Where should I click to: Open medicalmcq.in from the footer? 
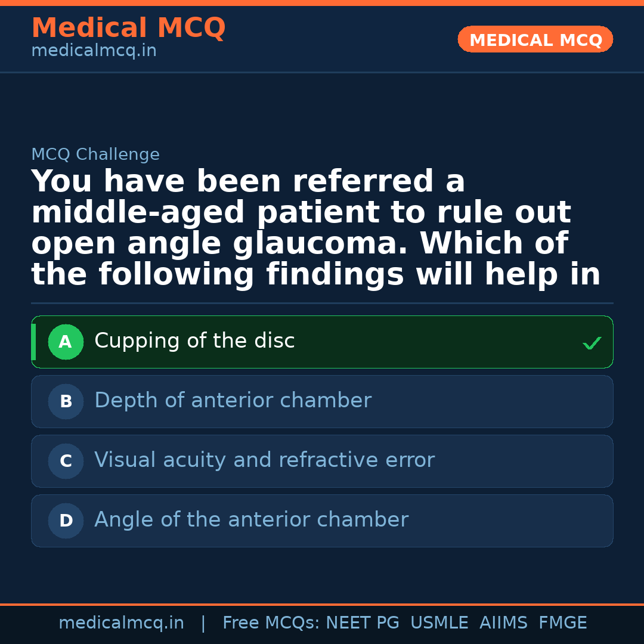pos(122,622)
